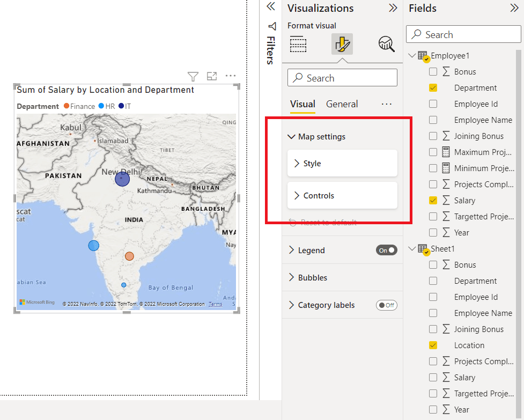Expand the Style card
524x420 pixels.
(342, 164)
